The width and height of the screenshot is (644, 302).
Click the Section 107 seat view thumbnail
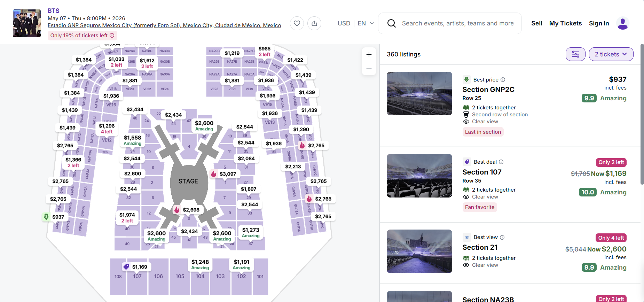coord(419,176)
